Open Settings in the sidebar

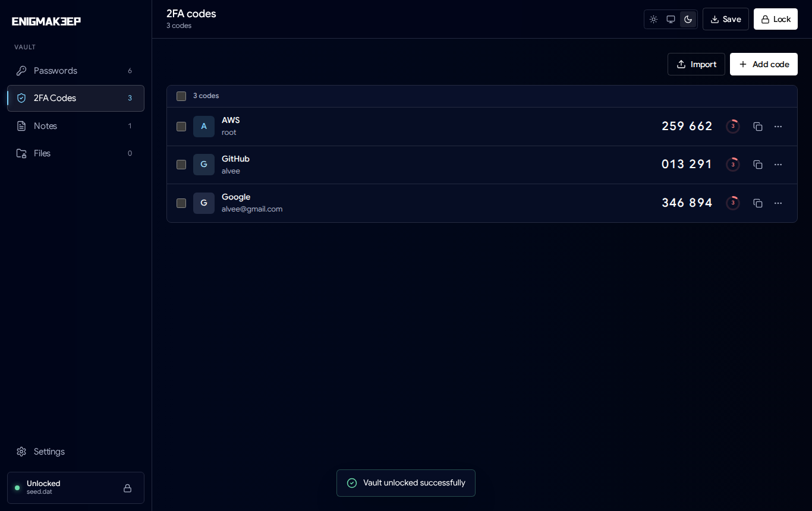[x=75, y=452]
